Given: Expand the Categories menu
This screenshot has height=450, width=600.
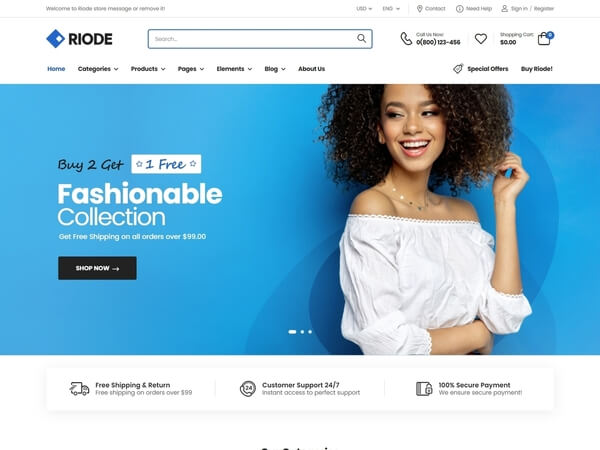Looking at the screenshot, I should coord(98,69).
